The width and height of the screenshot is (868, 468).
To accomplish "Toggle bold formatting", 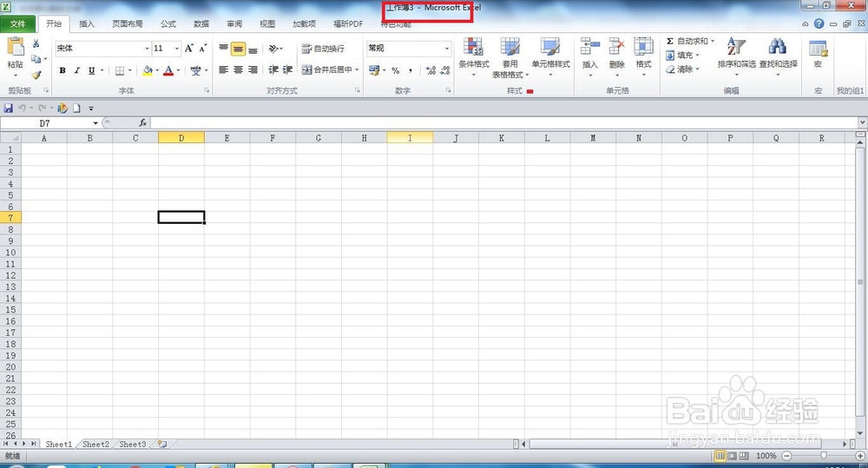I will click(62, 70).
